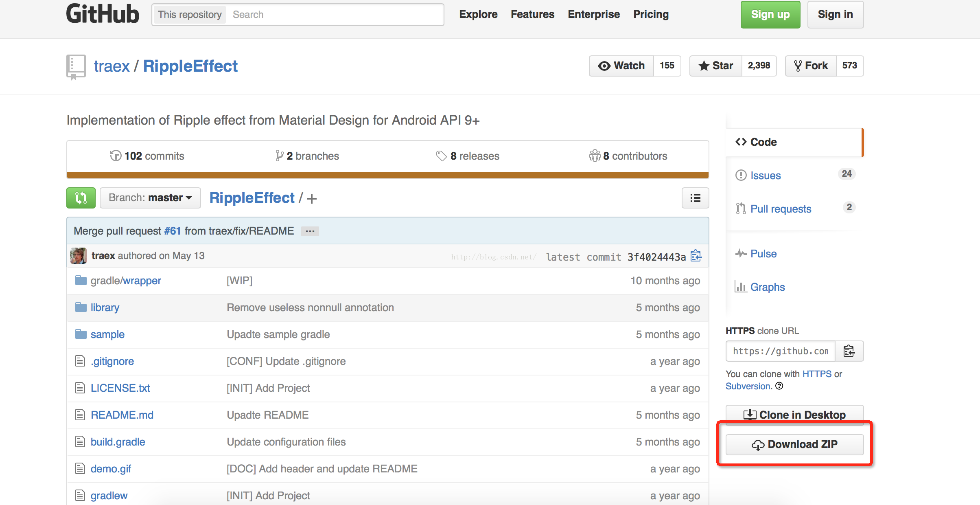Click the library folder icon
Screen dimensions: 980x505
(x=81, y=307)
